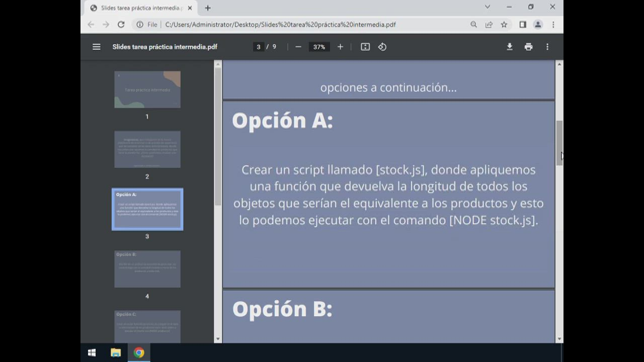644x362 pixels.
Task: Select the Slides tarea práctica intermedia tab
Action: tap(140, 8)
